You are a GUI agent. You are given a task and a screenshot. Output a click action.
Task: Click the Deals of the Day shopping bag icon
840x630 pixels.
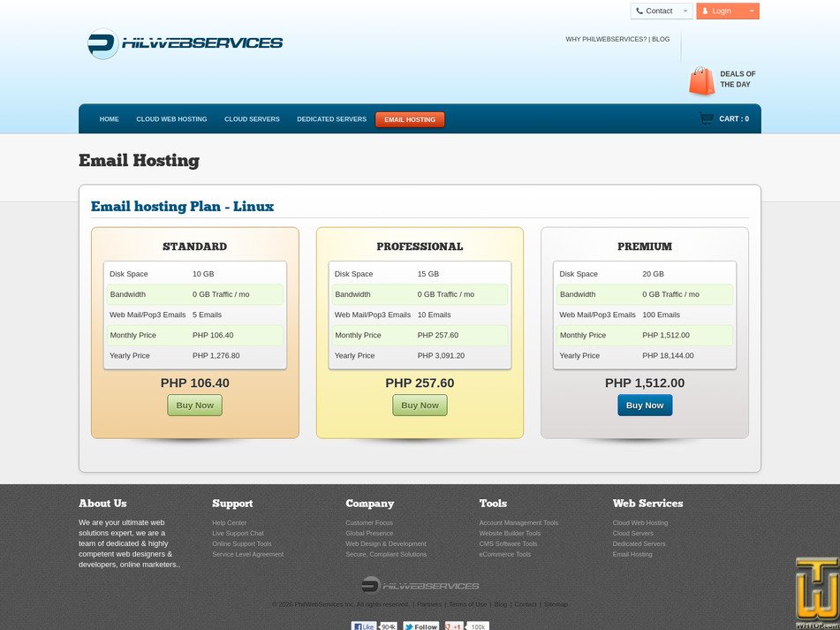coord(702,81)
